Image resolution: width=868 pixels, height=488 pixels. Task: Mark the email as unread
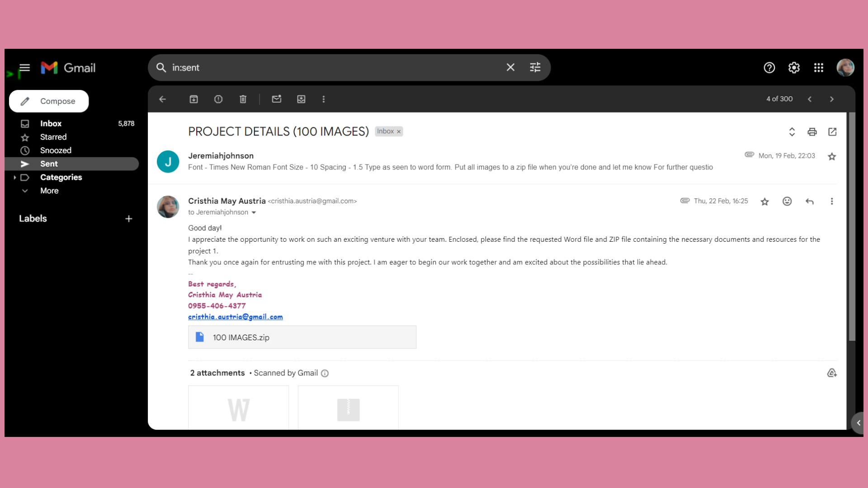coord(277,99)
